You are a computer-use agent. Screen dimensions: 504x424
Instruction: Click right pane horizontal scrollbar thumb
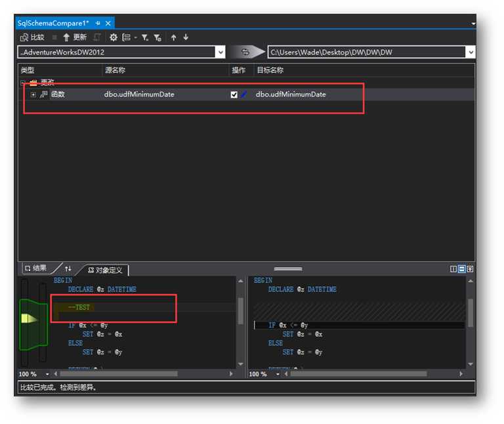[359, 374]
